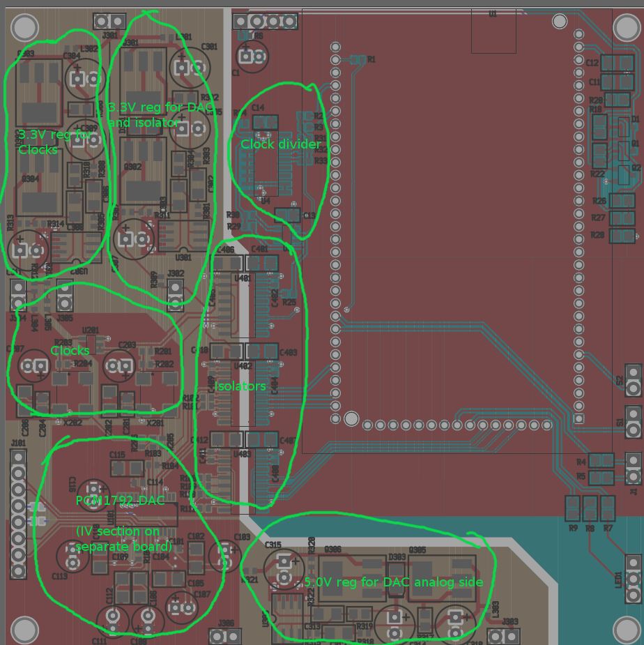Select the J303 connector footprint

coord(503,637)
